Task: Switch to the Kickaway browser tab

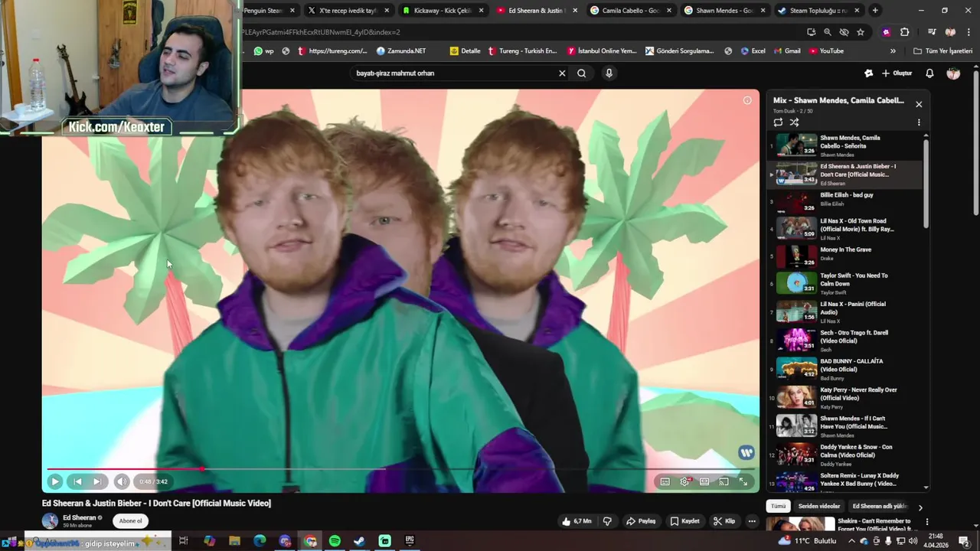Action: 443,11
